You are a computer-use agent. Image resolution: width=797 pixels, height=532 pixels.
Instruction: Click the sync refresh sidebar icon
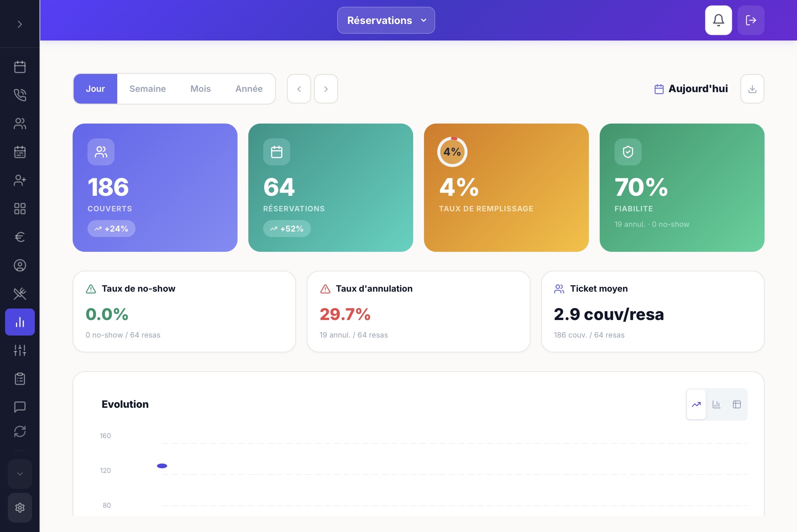click(x=20, y=431)
